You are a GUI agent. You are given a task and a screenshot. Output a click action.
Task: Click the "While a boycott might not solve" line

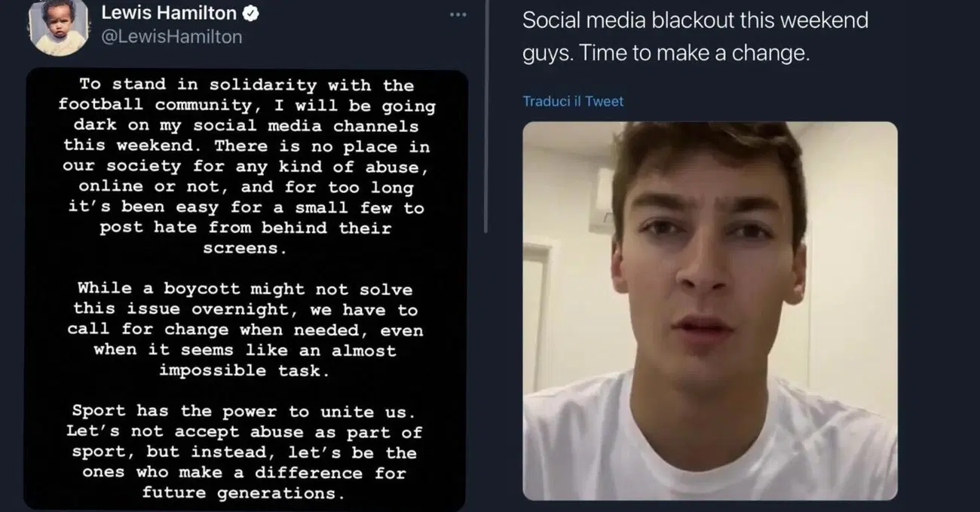click(245, 289)
